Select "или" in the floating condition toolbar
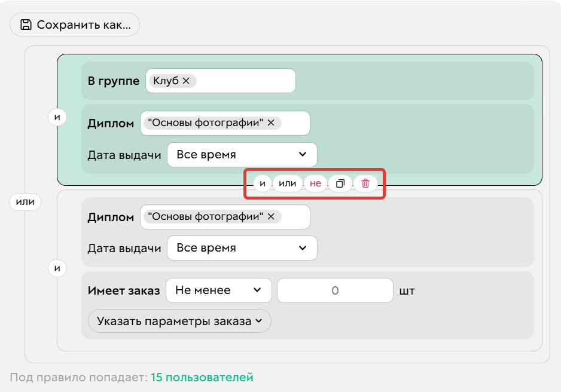This screenshot has width=561, height=392. [x=287, y=183]
